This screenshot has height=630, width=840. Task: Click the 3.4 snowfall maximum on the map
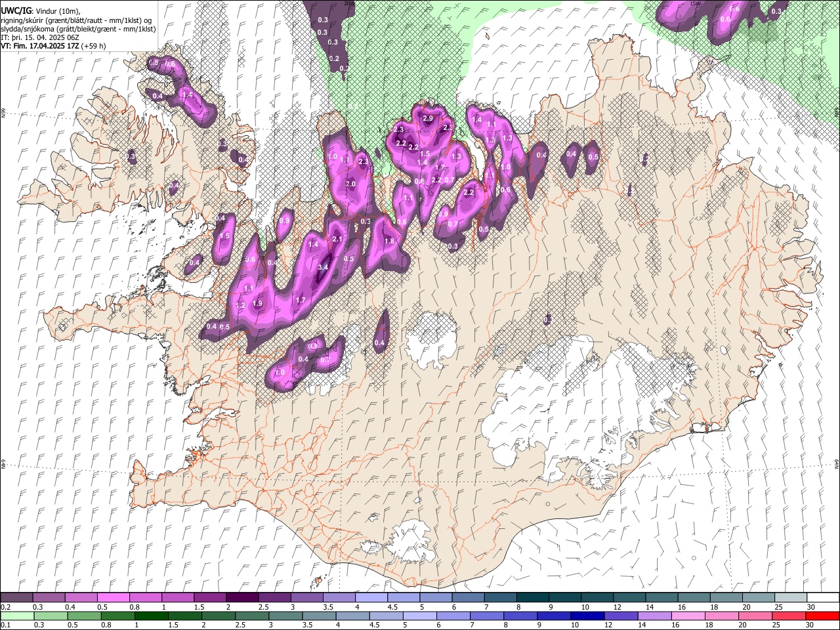tap(323, 268)
